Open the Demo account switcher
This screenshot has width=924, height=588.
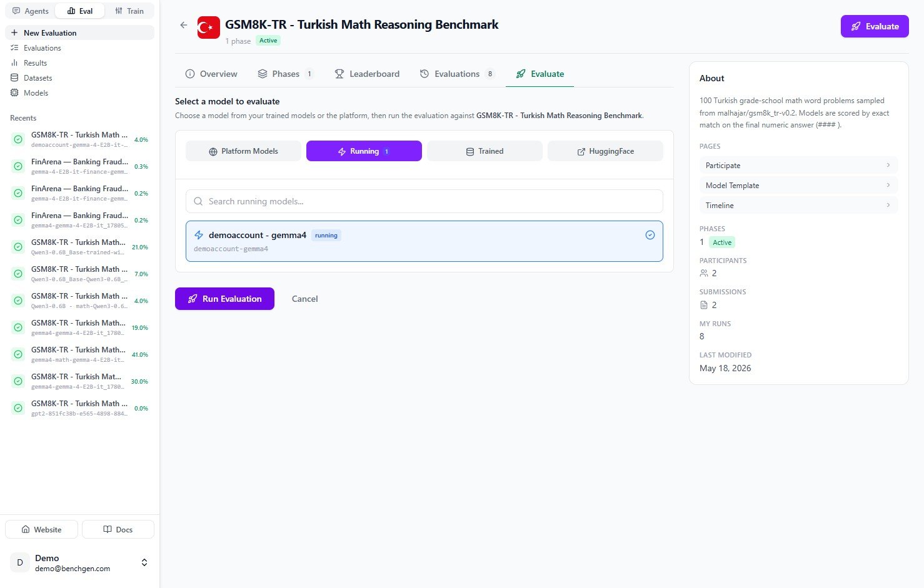pos(79,562)
